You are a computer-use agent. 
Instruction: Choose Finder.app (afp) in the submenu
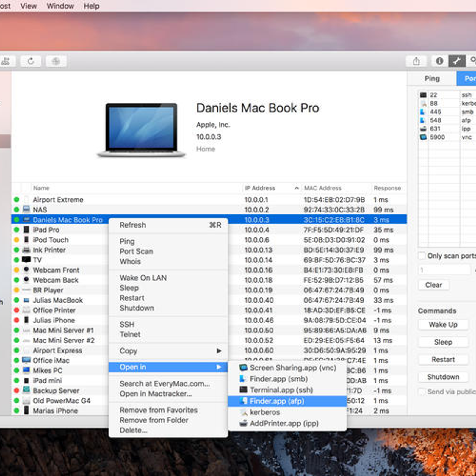(287, 401)
